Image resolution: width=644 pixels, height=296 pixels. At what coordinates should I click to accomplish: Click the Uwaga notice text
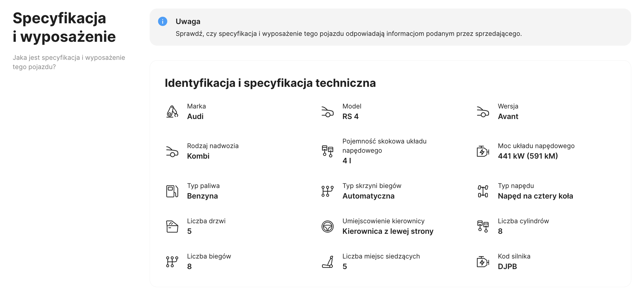(x=348, y=34)
